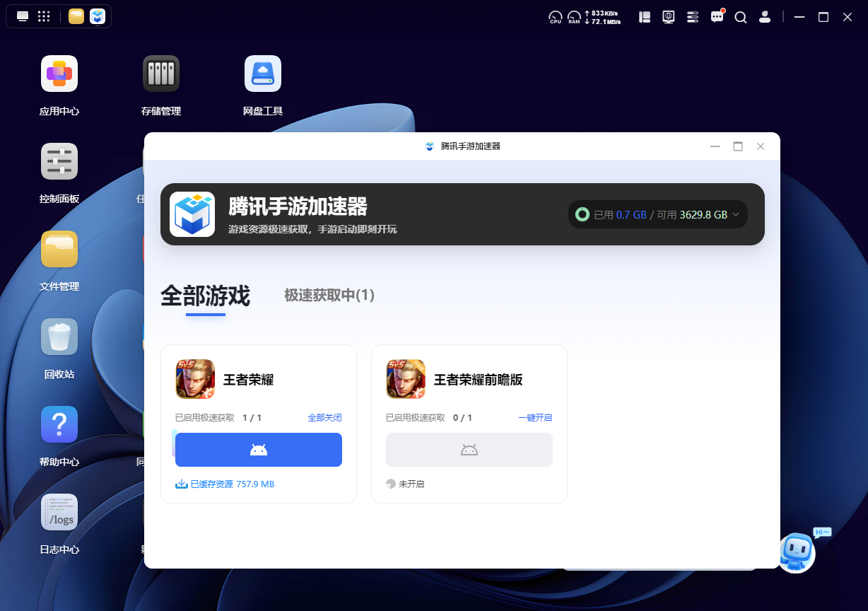Click 已启用极速获取 1 / 1 text
Screen dimensions: 868x611
218,418
